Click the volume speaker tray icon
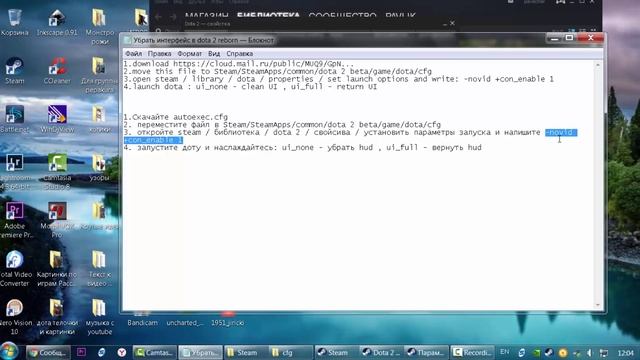Viewport: 640px width, 360px height. tap(589, 353)
